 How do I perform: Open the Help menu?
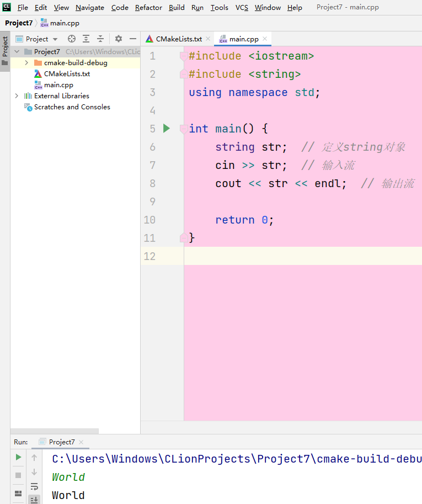[x=295, y=7]
